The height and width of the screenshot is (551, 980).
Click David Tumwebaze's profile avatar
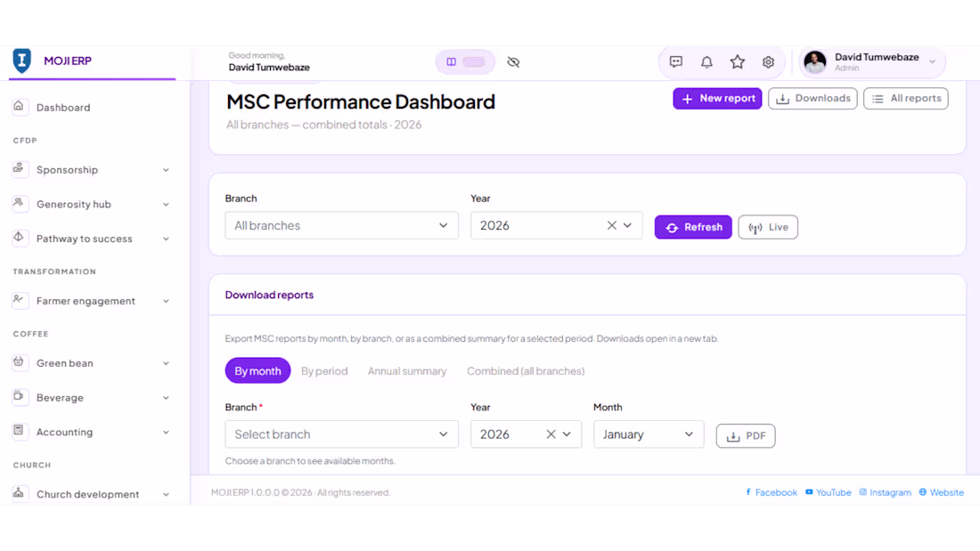point(814,61)
